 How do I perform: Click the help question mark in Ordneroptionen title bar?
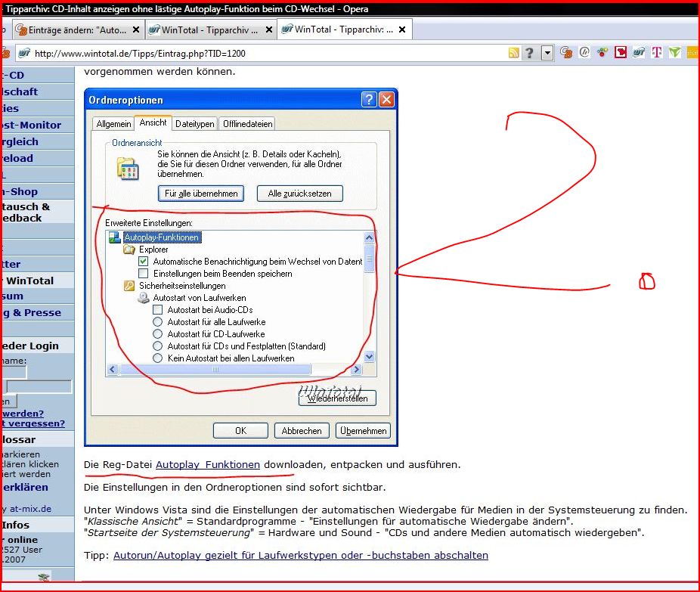click(x=369, y=100)
